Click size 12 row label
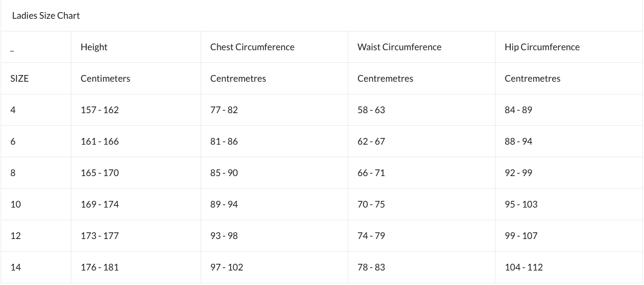644x285 pixels. click(x=16, y=236)
